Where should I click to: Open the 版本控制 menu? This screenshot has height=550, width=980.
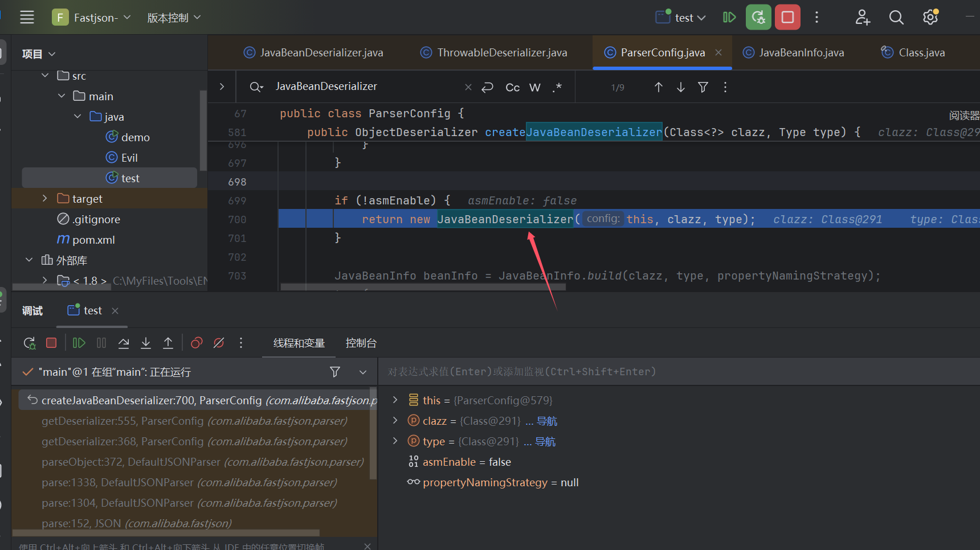tap(174, 18)
